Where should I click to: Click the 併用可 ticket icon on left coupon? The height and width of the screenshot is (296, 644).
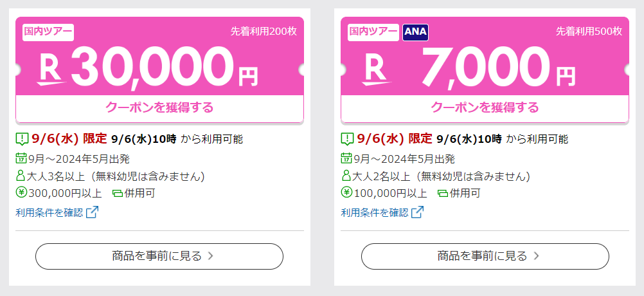118,193
